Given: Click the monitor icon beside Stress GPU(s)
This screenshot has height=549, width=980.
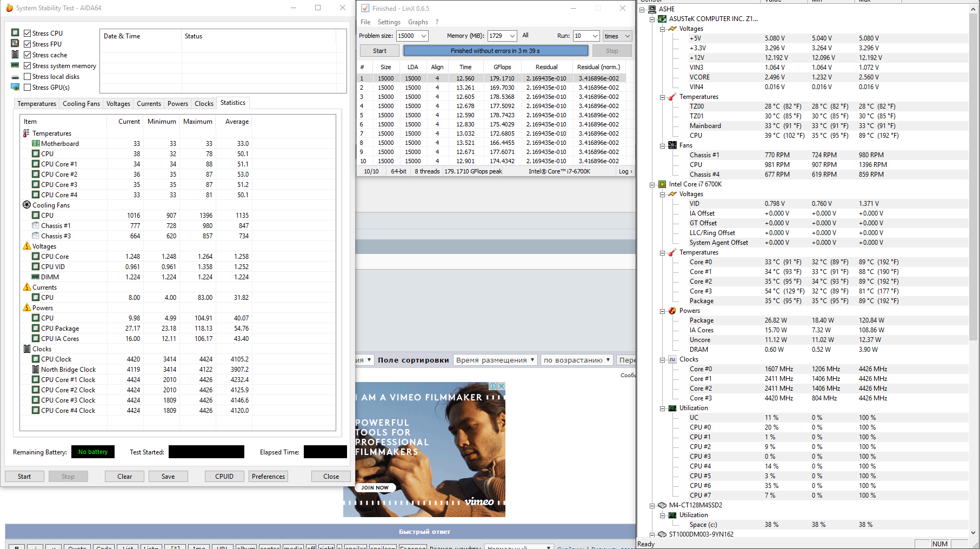Looking at the screenshot, I should 15,87.
